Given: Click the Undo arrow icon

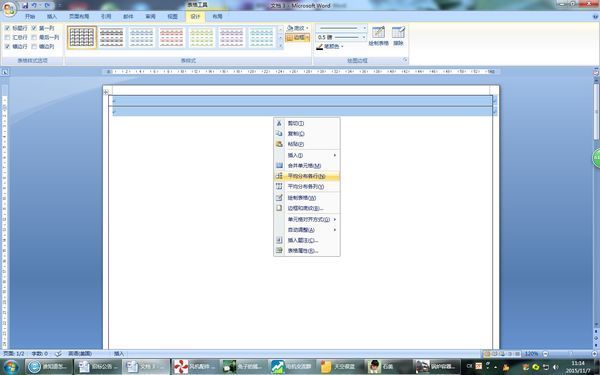Looking at the screenshot, I should pyautogui.click(x=35, y=5).
